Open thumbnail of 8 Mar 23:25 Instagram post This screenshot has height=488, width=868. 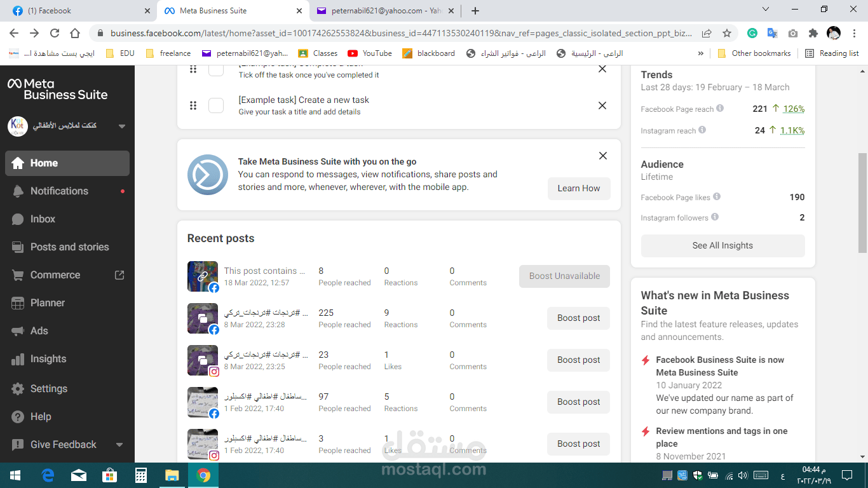(203, 360)
